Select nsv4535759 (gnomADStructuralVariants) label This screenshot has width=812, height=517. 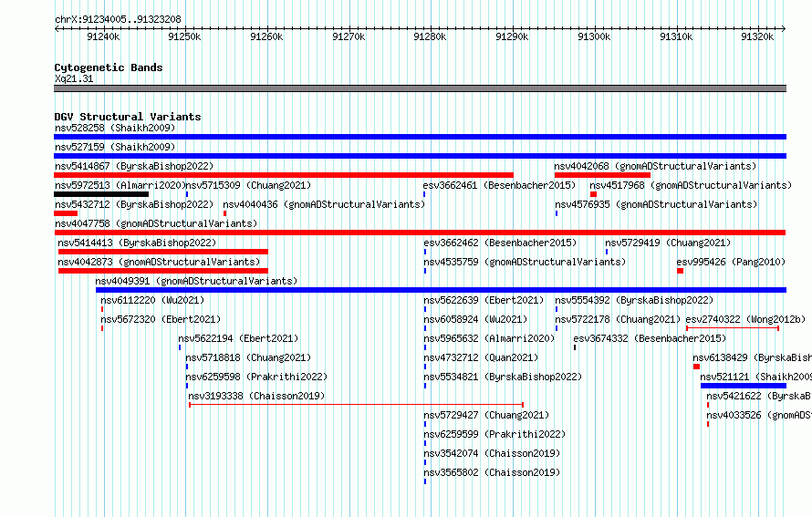click(x=525, y=262)
